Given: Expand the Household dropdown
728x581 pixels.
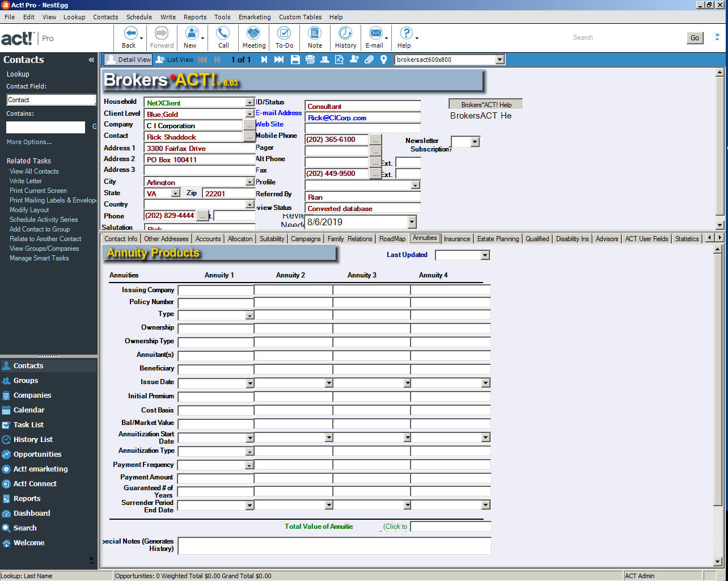Looking at the screenshot, I should (249, 103).
